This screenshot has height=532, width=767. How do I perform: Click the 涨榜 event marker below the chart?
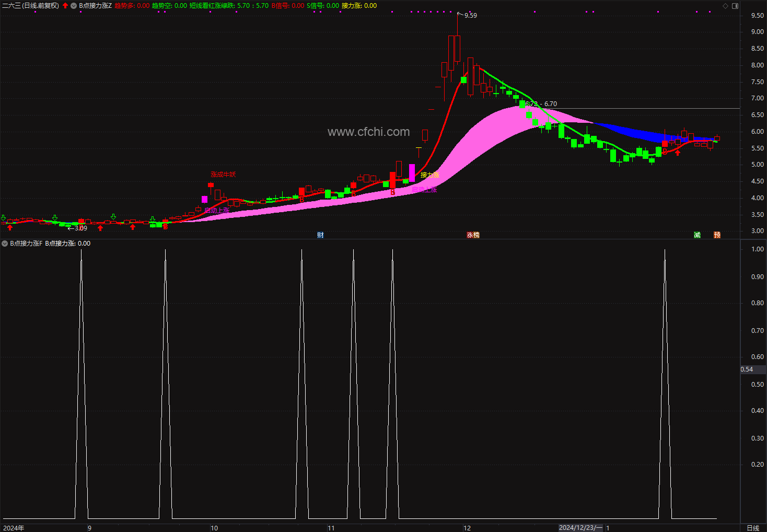click(473, 235)
